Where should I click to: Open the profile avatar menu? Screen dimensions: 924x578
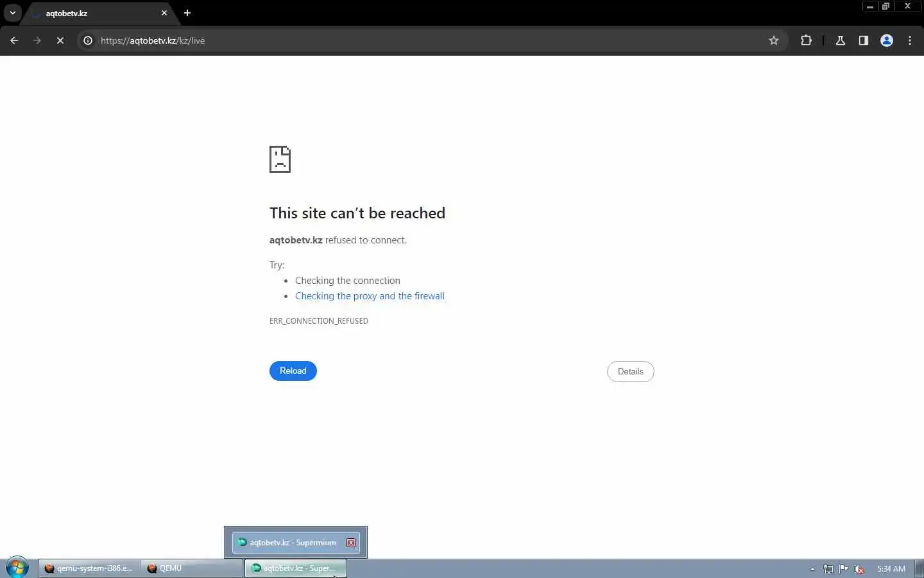[887, 40]
